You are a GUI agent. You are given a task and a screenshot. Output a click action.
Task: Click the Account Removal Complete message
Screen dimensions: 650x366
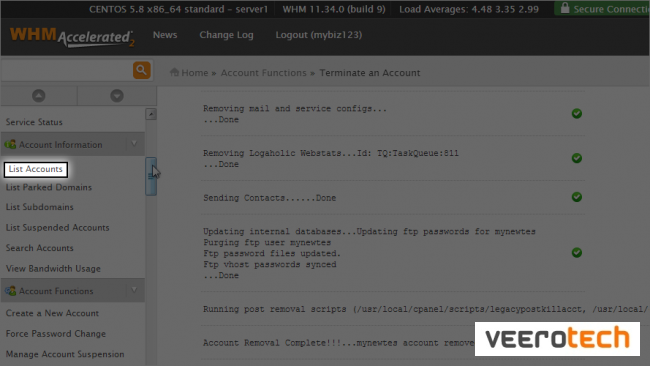[x=339, y=343]
